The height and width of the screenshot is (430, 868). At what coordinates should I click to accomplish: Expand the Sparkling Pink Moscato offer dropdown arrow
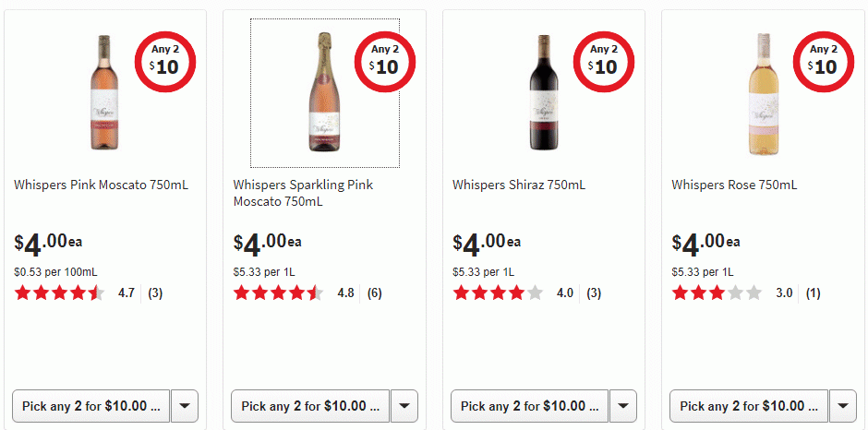click(404, 406)
